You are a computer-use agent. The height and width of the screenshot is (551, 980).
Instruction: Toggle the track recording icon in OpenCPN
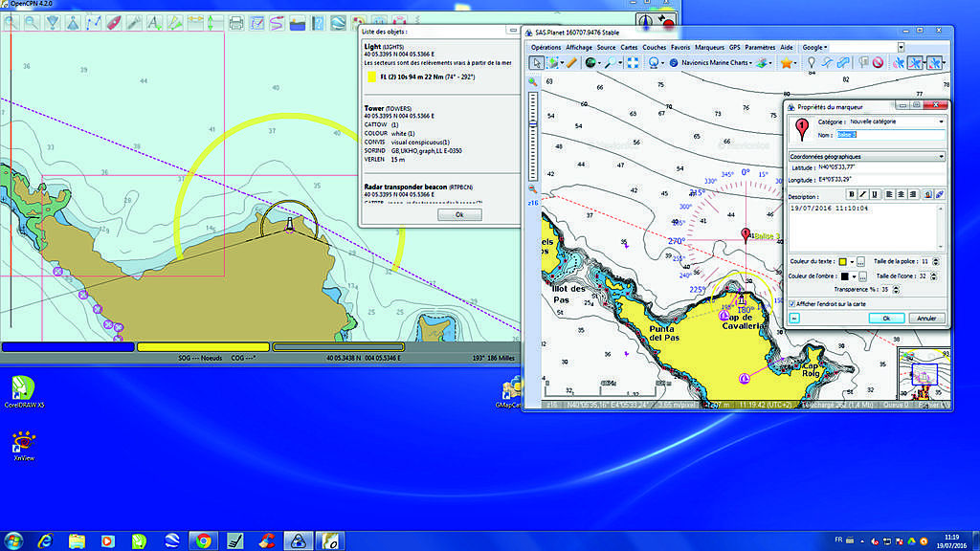click(x=277, y=23)
